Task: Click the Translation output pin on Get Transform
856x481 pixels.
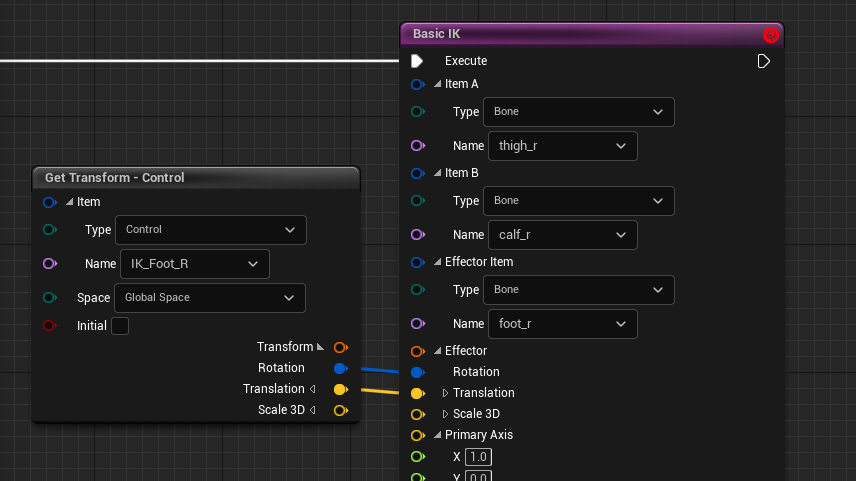Action: point(341,389)
